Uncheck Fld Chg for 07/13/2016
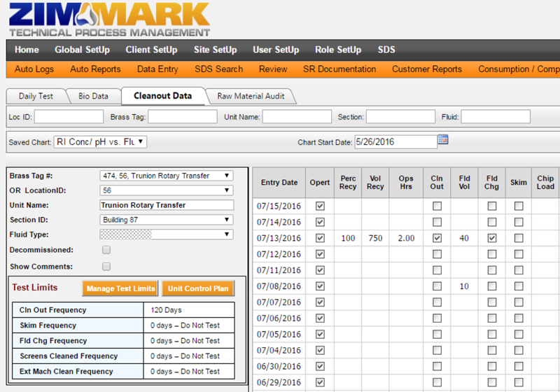This screenshot has width=560, height=392. (x=492, y=238)
